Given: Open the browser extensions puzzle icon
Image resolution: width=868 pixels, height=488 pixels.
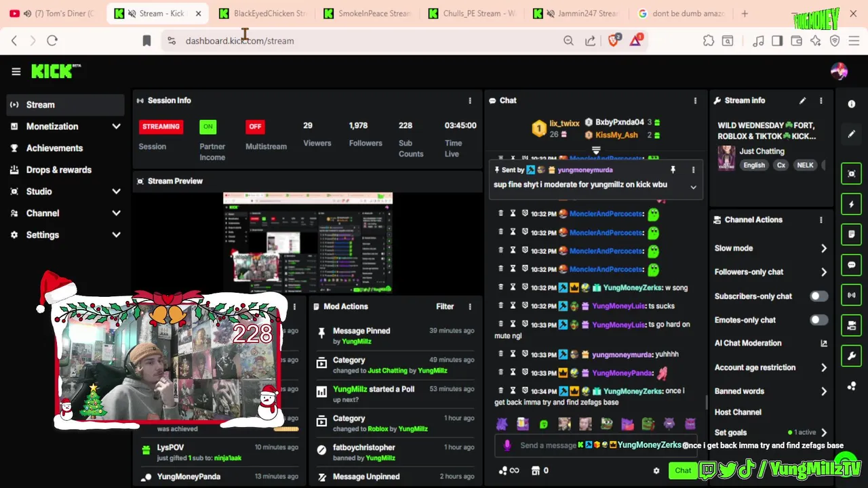Looking at the screenshot, I should point(709,41).
